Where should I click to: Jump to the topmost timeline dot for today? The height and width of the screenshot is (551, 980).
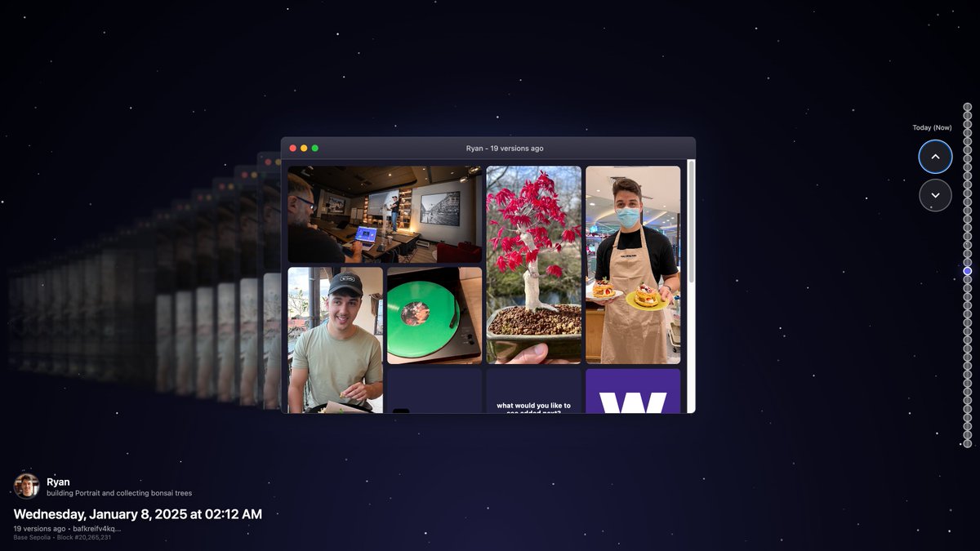tap(968, 107)
